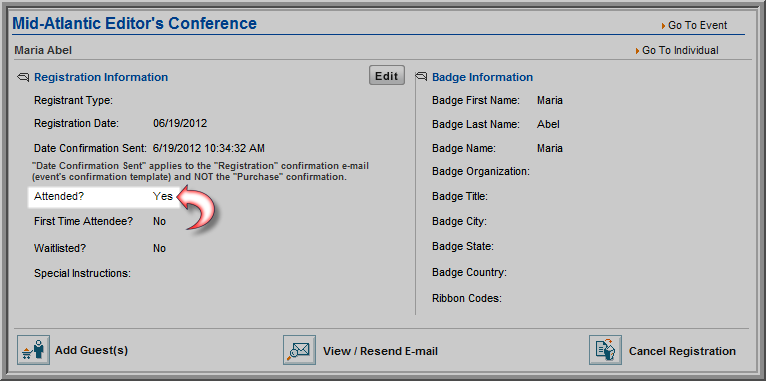Click the View / Resend E-mail label

[380, 351]
